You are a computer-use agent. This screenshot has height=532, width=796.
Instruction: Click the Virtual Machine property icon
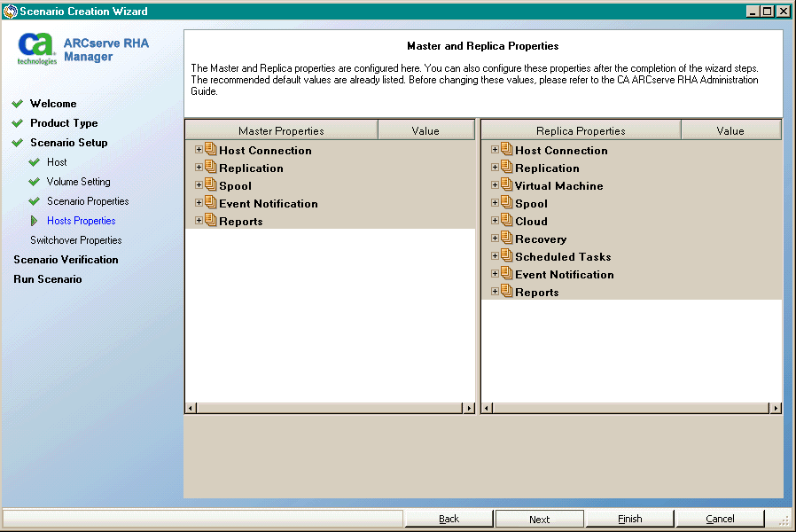click(506, 185)
